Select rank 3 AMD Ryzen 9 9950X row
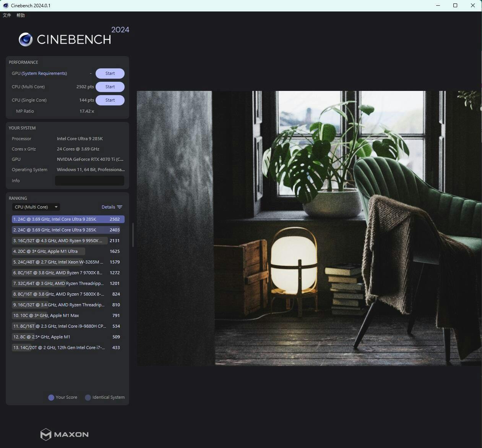Screen dimensions: 482x448 pyautogui.click(x=68, y=241)
